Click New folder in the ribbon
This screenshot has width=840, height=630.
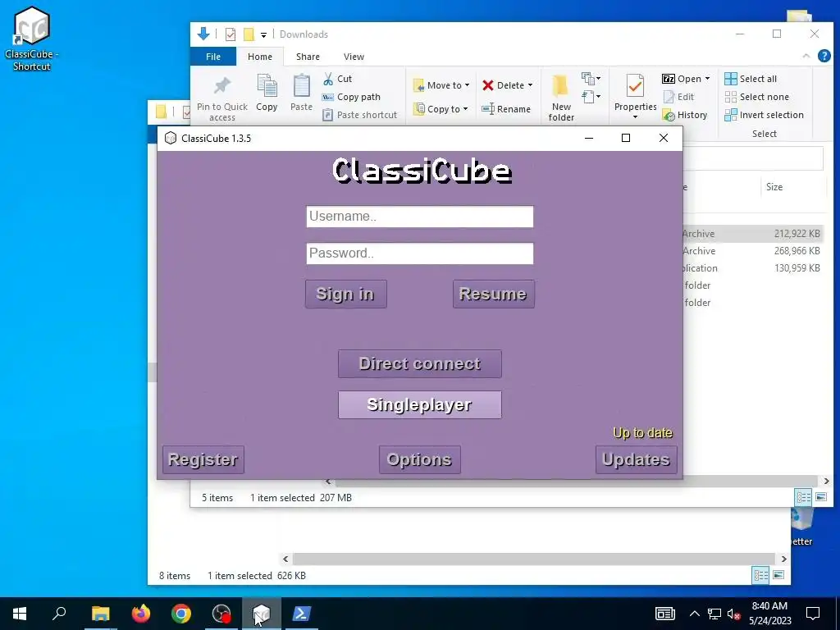(x=561, y=98)
